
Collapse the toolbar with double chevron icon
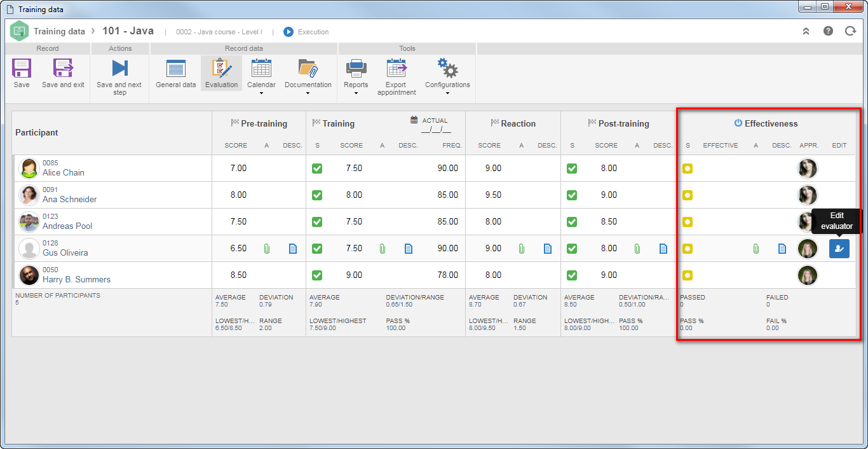pyautogui.click(x=806, y=31)
